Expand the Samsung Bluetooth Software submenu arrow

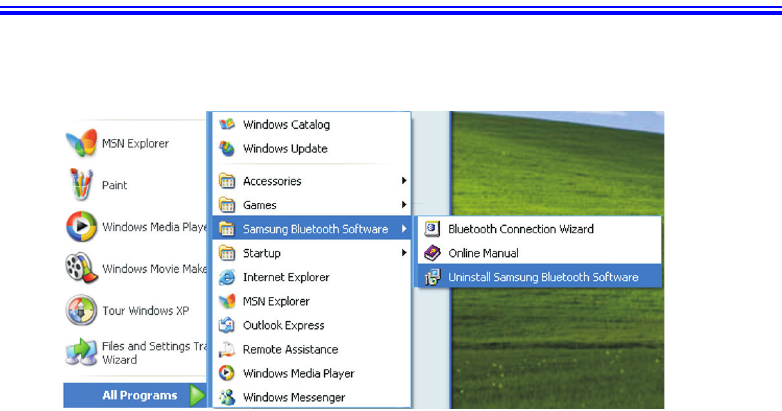[x=404, y=228]
